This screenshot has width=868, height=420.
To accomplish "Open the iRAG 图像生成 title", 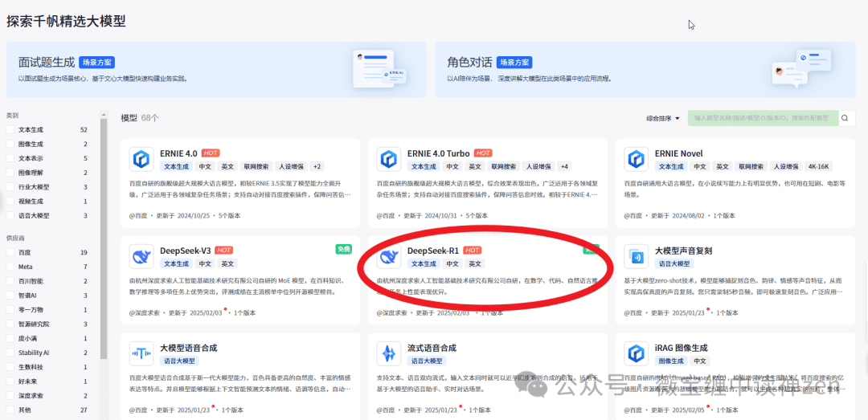I will 681,348.
